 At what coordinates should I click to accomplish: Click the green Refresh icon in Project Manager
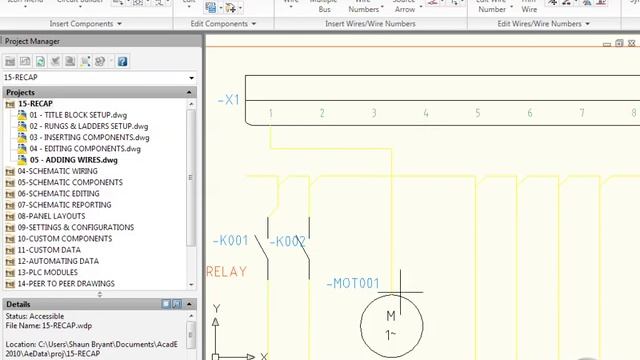pyautogui.click(x=40, y=62)
